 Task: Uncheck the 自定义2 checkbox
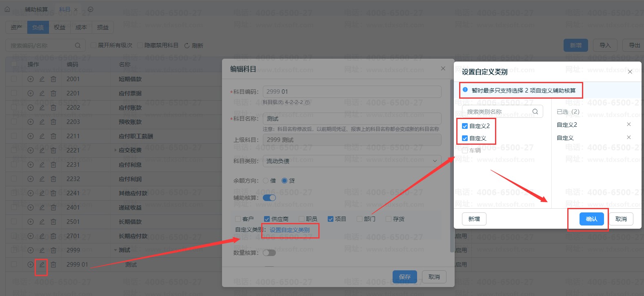click(x=465, y=126)
